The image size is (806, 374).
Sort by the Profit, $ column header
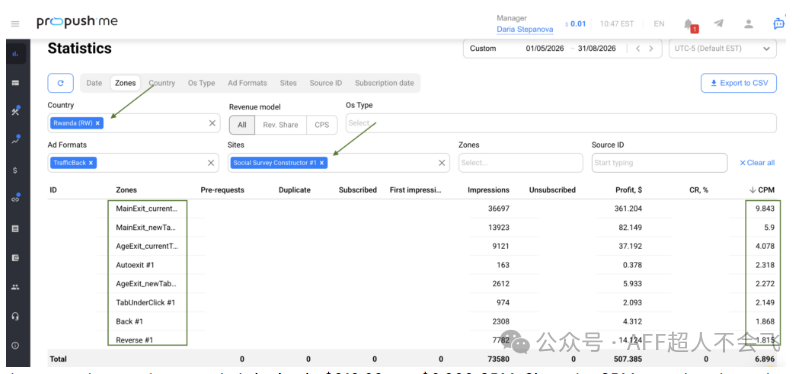tap(629, 190)
